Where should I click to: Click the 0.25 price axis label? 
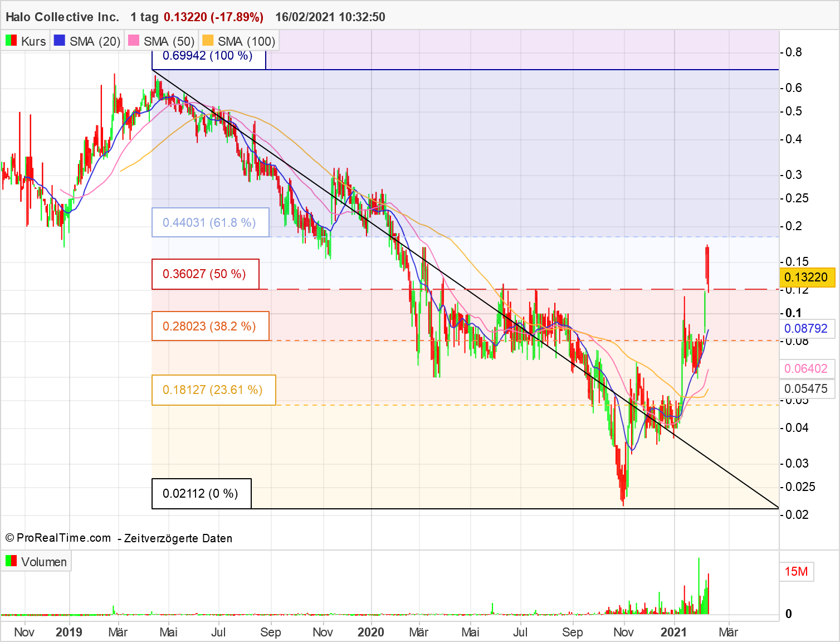tap(797, 198)
